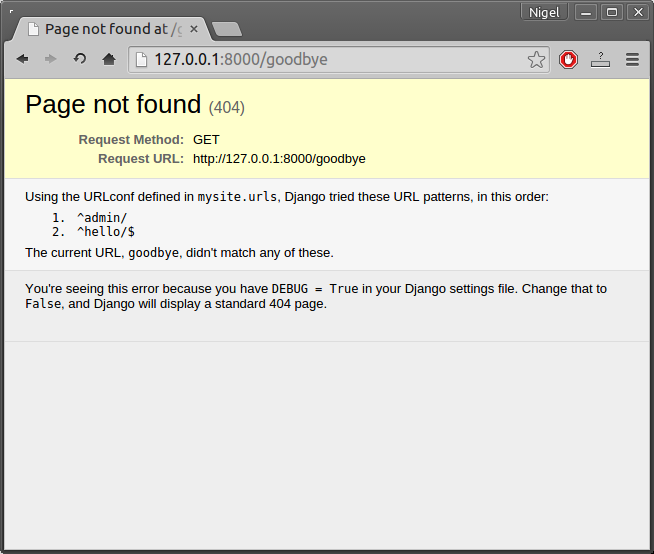This screenshot has height=554, width=654.
Task: Click the question mark extension icon
Action: tap(600, 60)
